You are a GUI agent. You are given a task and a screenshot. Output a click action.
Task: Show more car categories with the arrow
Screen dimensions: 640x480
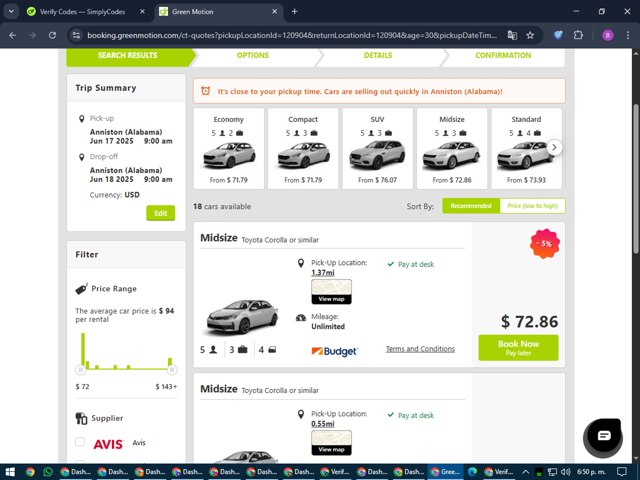(x=554, y=147)
